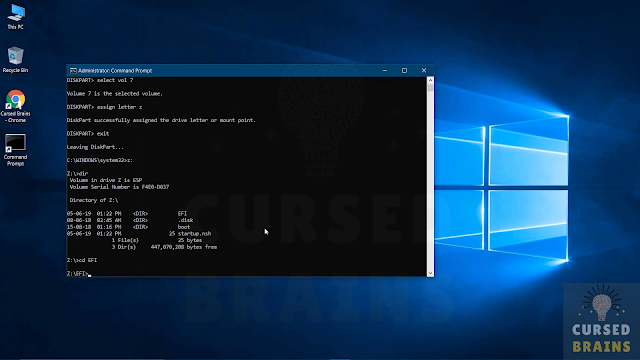The height and width of the screenshot is (360, 640).
Task: Click the startup.nsh file entry
Action: (x=139, y=234)
